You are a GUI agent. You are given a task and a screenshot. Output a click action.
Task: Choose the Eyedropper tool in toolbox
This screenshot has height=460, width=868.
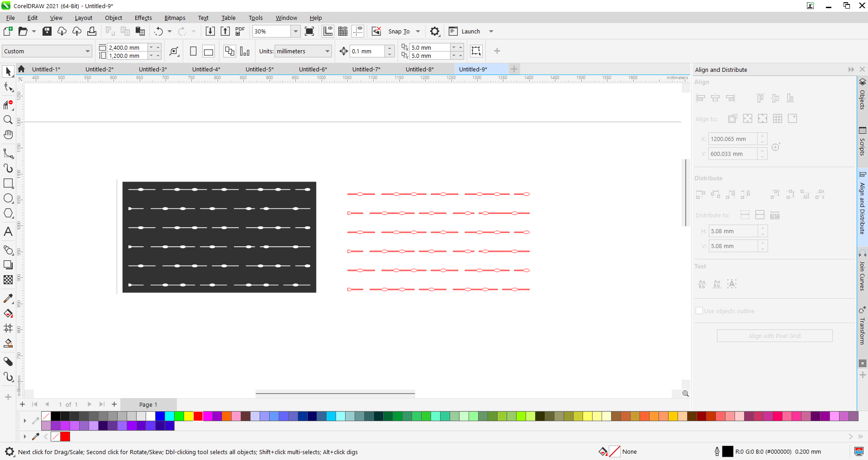[x=8, y=299]
